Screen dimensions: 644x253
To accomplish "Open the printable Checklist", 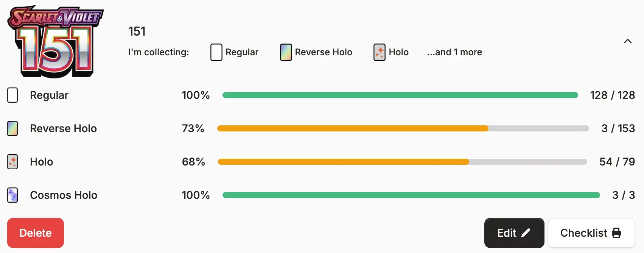I will (x=591, y=233).
